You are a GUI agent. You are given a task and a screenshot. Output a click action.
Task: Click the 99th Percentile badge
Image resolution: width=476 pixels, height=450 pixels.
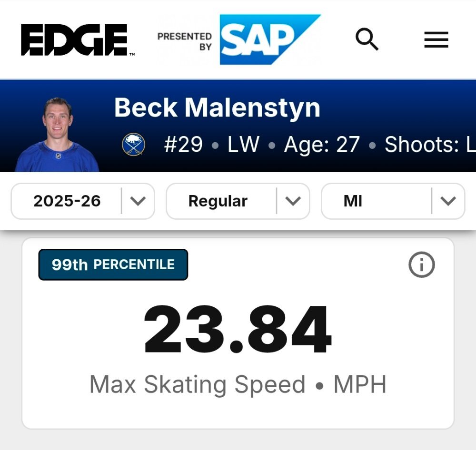point(113,264)
